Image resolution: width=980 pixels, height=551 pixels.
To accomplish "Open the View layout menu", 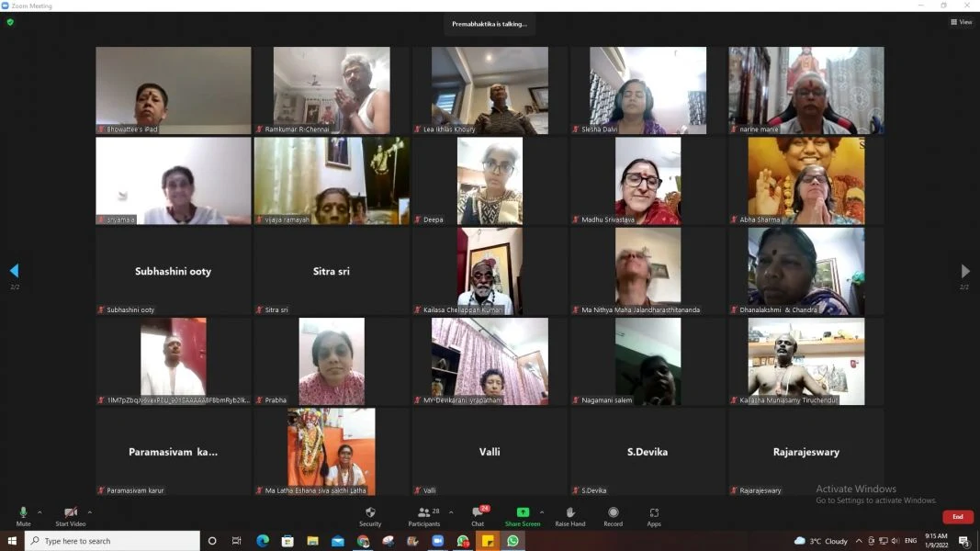I will tap(962, 22).
